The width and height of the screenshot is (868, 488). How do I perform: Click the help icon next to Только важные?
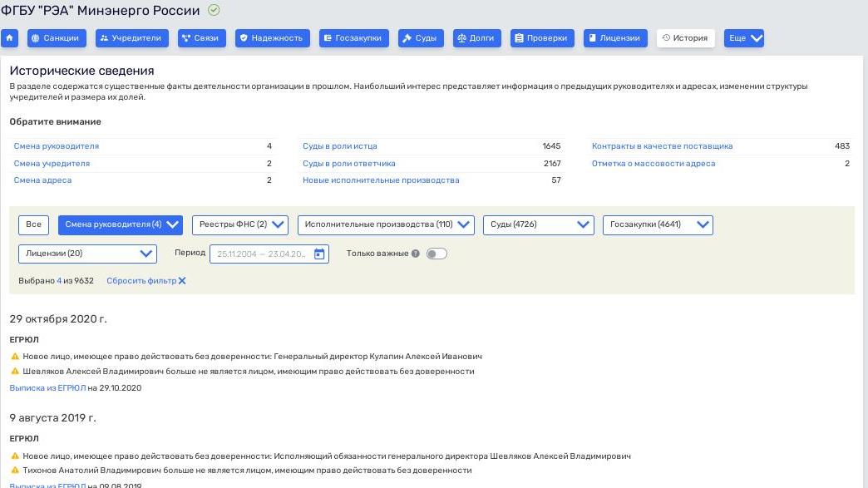(416, 254)
